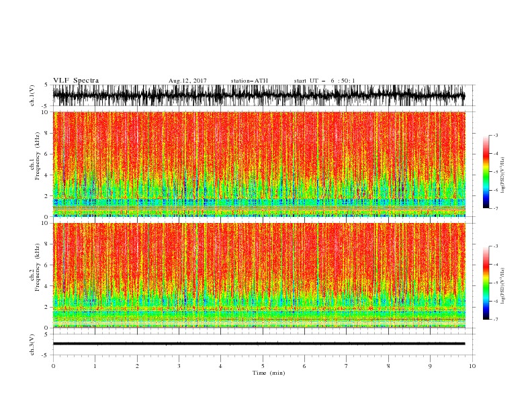The image size is (532, 411).
Task: Click the ch.1 log(PSD) colorbar label
Action: [x=503, y=175]
